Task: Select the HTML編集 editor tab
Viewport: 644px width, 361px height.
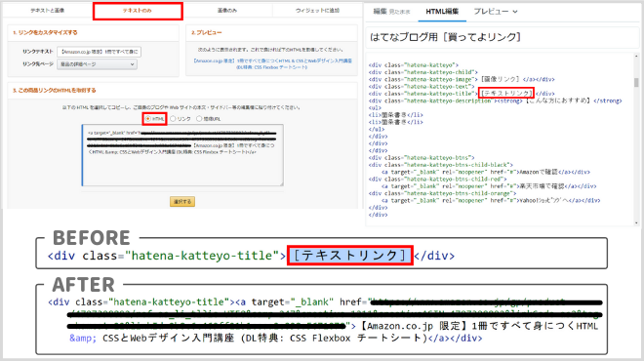Action: [442, 12]
